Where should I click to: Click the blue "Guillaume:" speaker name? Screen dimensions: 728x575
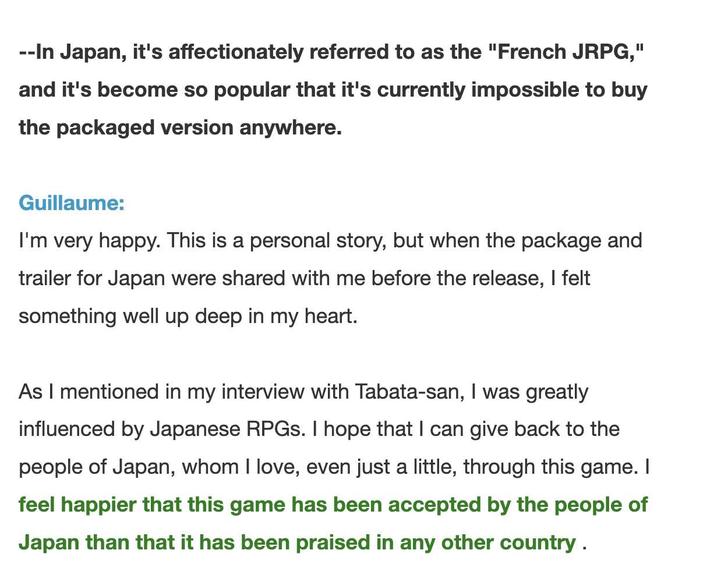(x=72, y=203)
